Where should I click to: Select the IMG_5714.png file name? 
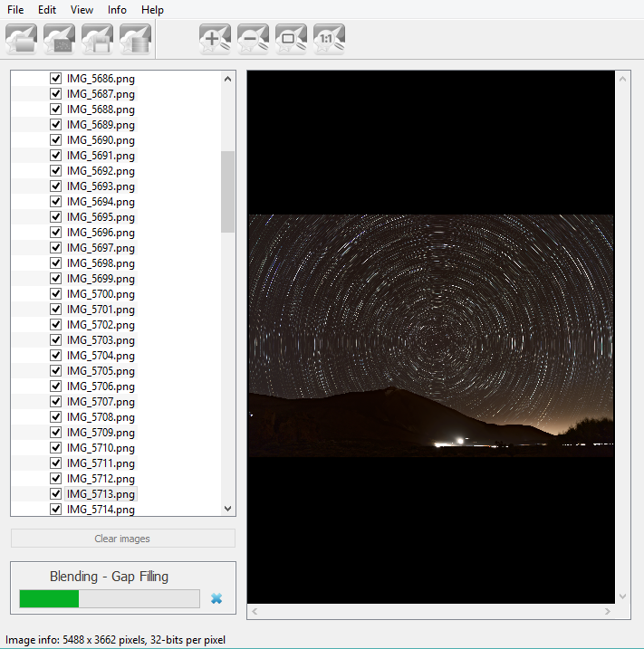[101, 510]
